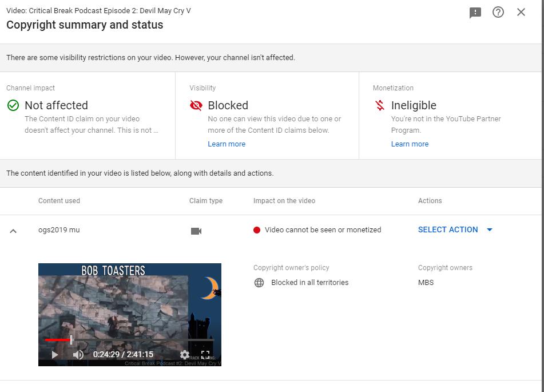Click the 'Copyright owners' label
The image size is (544, 392).
point(445,268)
